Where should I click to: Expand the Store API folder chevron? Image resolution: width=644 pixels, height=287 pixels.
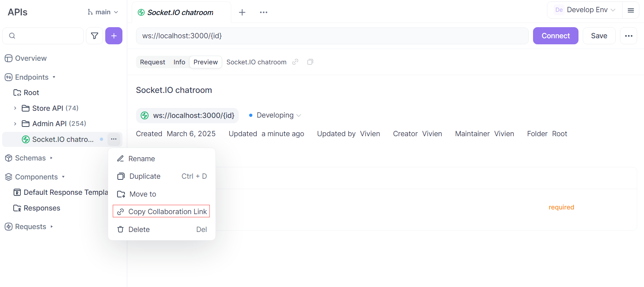pos(15,108)
